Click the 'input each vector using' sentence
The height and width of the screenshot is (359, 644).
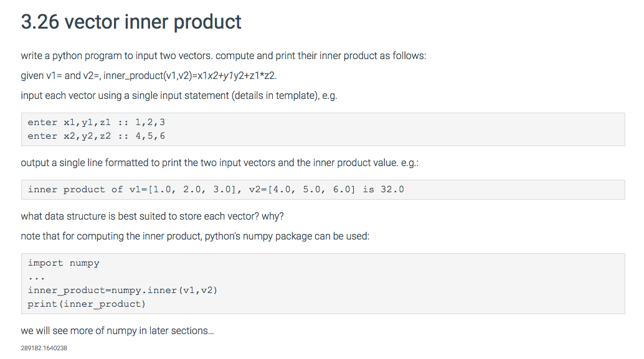(179, 96)
